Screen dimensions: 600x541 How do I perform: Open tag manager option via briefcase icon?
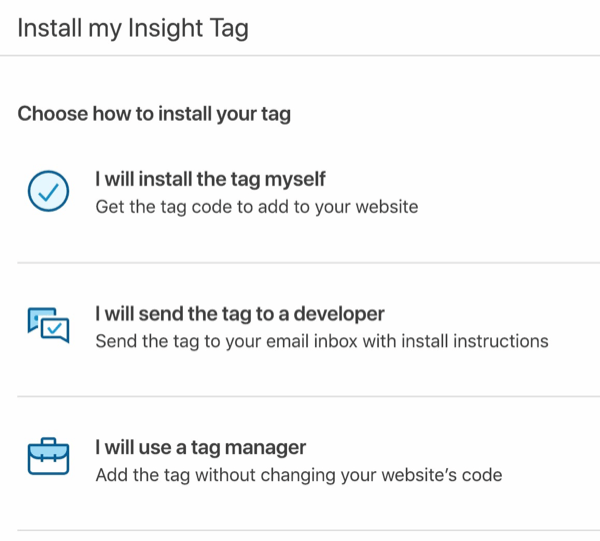[x=47, y=459]
